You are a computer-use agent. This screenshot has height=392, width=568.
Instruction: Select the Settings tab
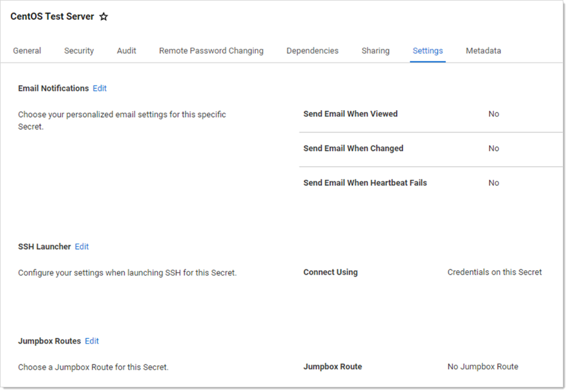427,51
